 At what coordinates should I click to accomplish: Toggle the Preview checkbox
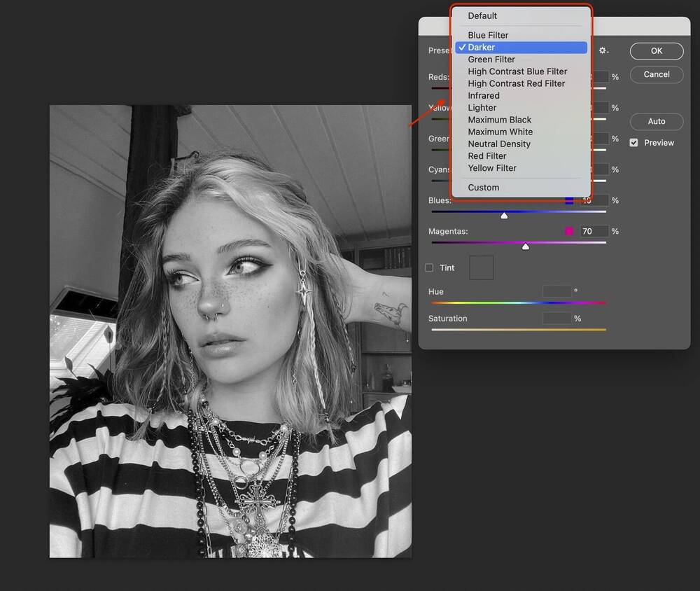[633, 143]
